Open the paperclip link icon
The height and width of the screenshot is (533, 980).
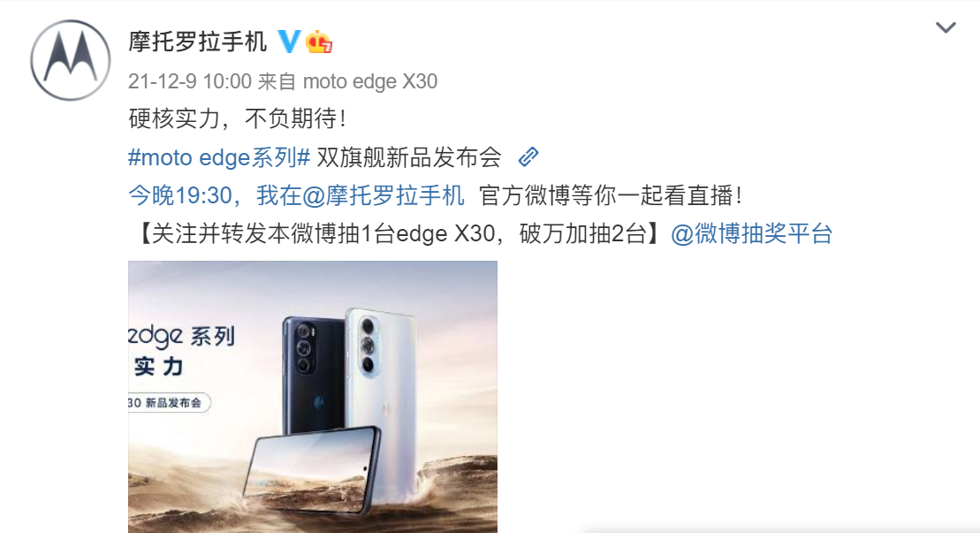point(528,156)
